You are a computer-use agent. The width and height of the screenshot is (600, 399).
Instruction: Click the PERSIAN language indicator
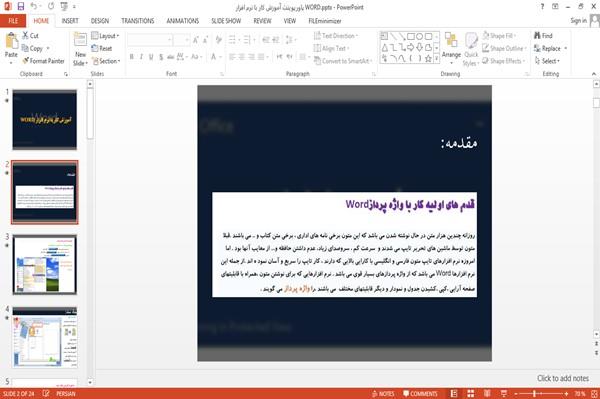[x=66, y=394]
